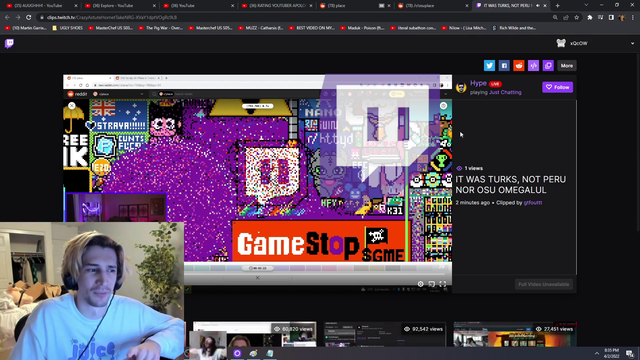
Task: Expand the tab search dropdown arrow
Action: [x=586, y=5]
